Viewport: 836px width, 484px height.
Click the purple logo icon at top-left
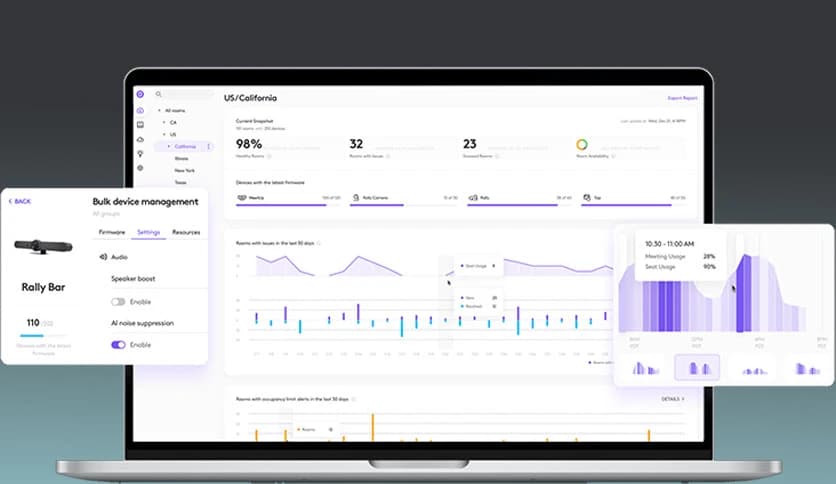(140, 95)
